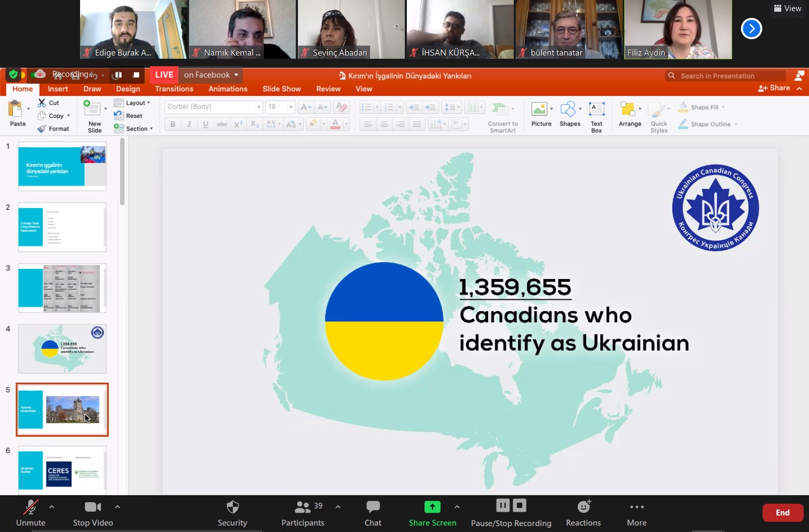Click the Arrange icon

coord(628,110)
